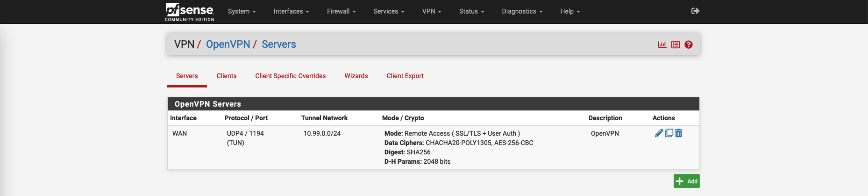Expand the Interfaces dropdown menu
868x196 pixels.
pos(291,11)
